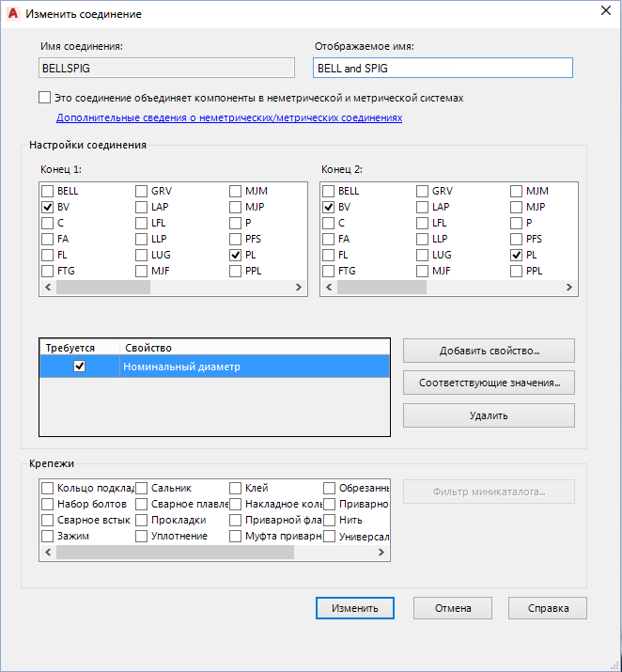Check MJM in Конец 1 list
The image size is (622, 672).
pyautogui.click(x=235, y=191)
